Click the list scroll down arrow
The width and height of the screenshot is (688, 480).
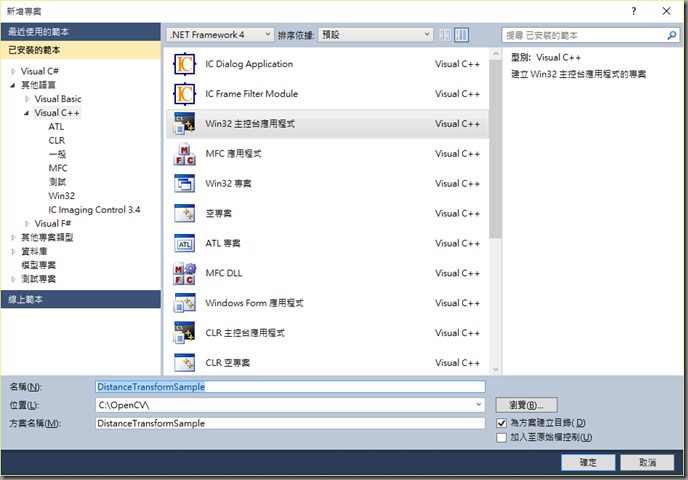click(495, 369)
